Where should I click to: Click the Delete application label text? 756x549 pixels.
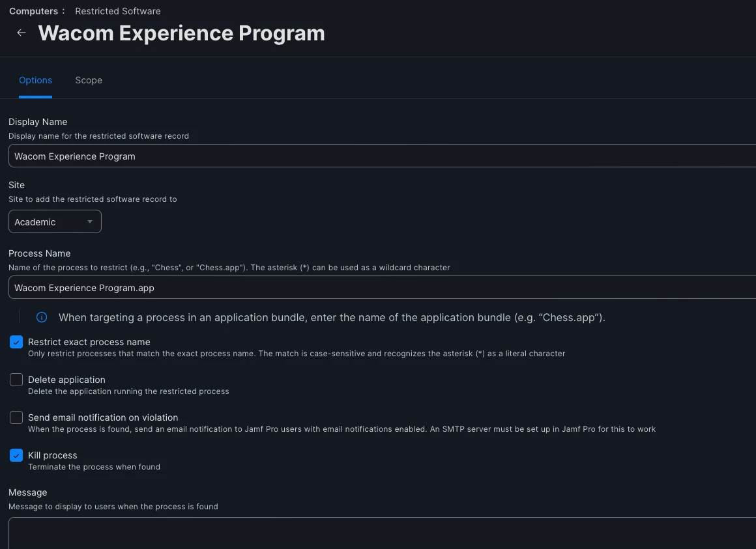tap(66, 380)
